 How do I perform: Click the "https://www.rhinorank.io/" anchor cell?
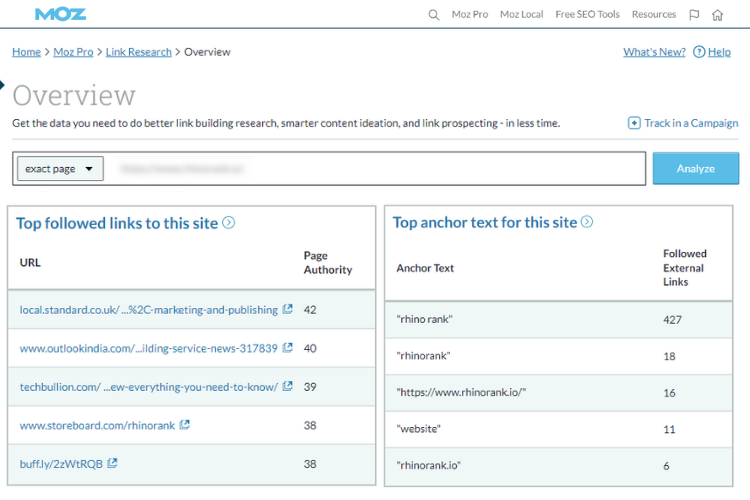point(461,392)
